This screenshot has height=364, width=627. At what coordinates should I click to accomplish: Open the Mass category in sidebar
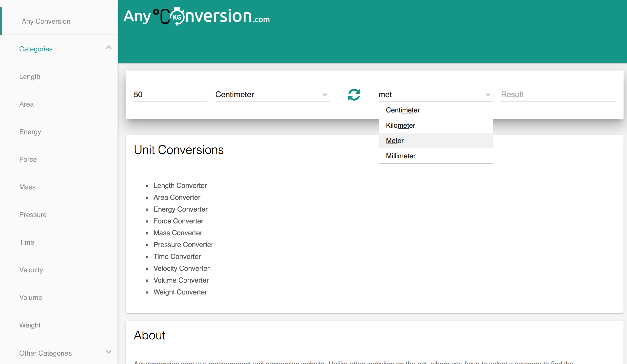pos(27,187)
